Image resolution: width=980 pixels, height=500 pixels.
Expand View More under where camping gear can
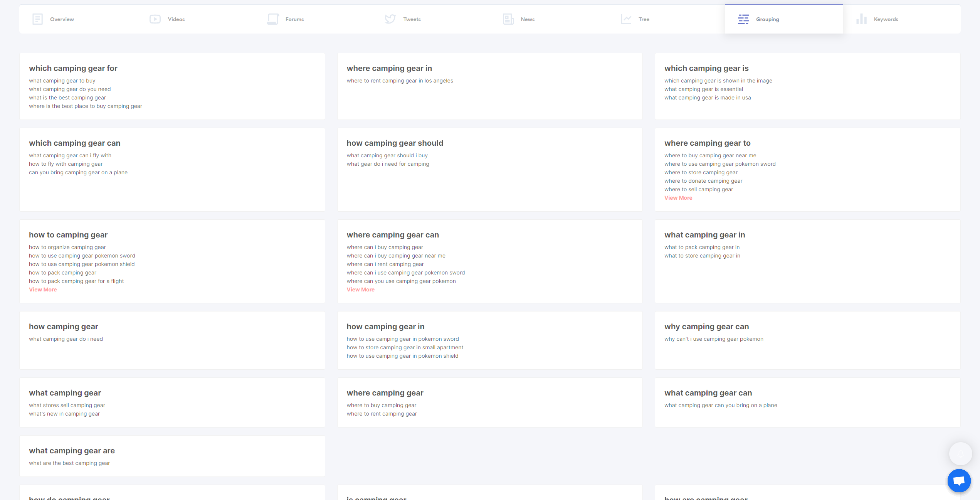point(360,290)
